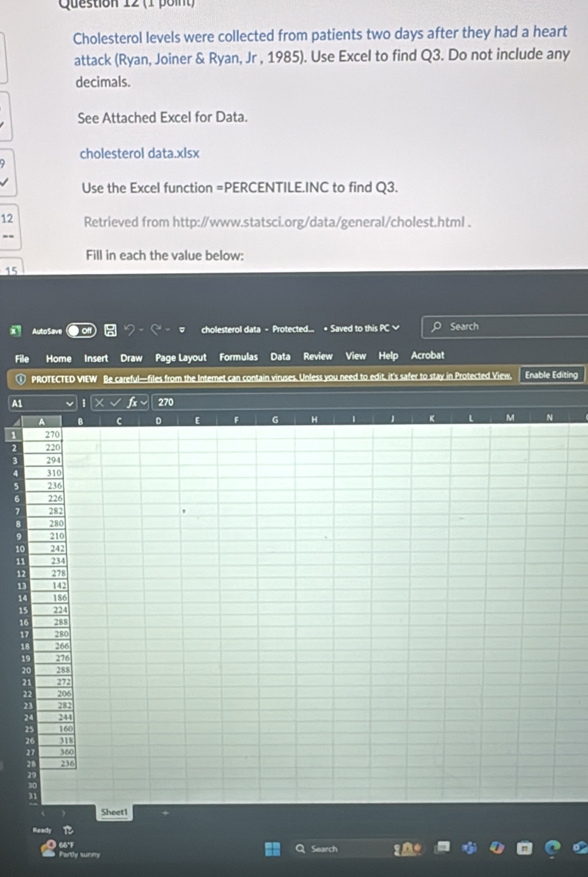Click the Undo arrow icon
Image resolution: width=588 pixels, height=877 pixels.
pyautogui.click(x=129, y=329)
